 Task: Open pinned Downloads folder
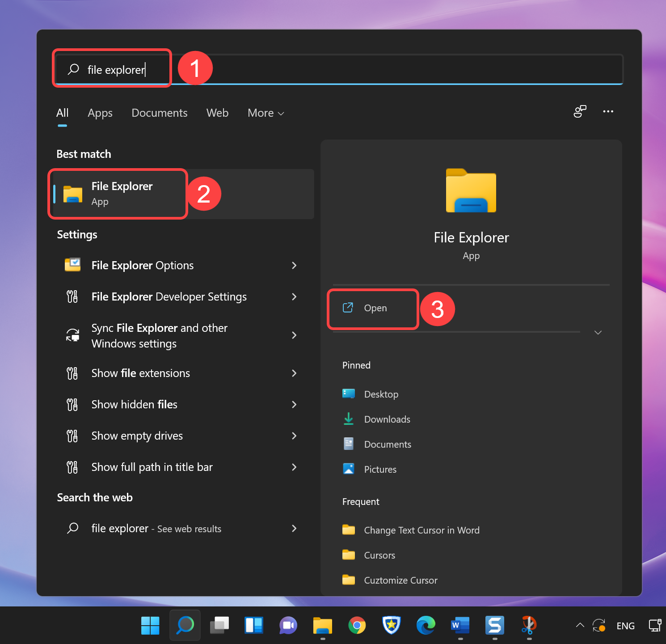(376, 419)
